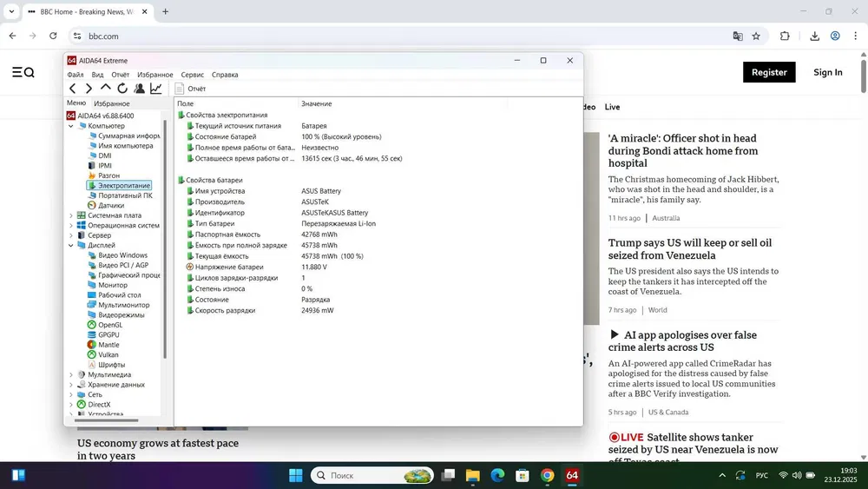
Task: Select the Датчики tree item
Action: tap(106, 206)
